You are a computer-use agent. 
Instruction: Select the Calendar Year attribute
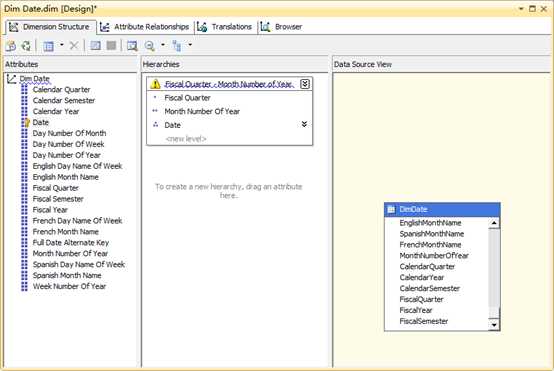tap(56, 112)
